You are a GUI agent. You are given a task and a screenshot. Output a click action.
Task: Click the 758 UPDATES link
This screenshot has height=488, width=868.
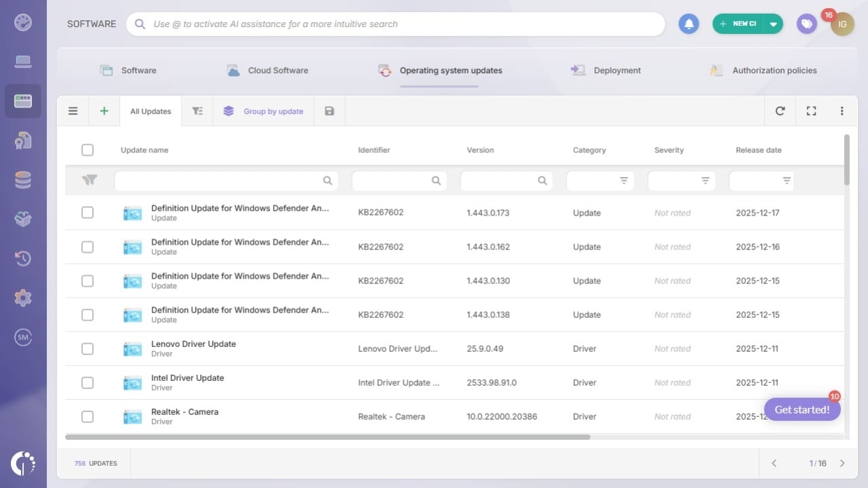click(95, 463)
